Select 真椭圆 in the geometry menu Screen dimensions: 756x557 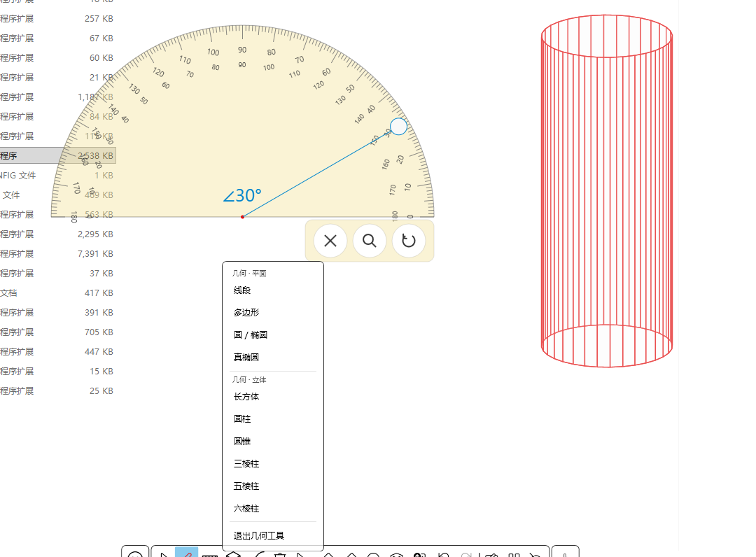(273, 357)
